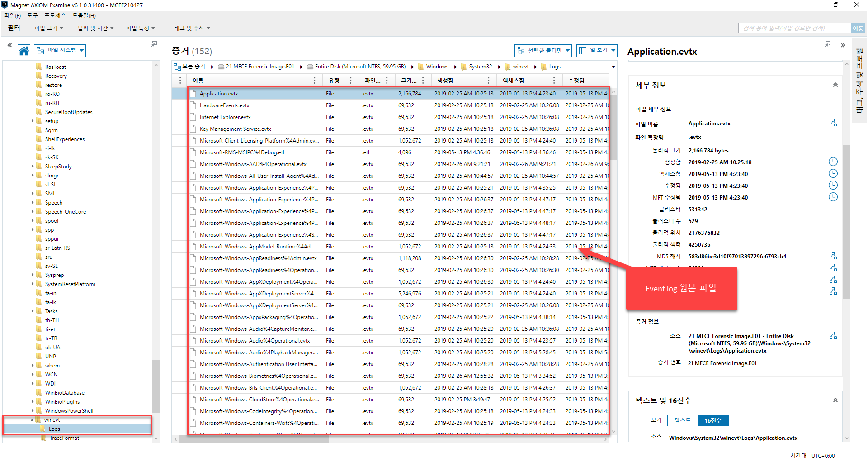Viewport: 868px width, 467px height.
Task: Switch preview to hex (16진수) view
Action: tap(712, 421)
